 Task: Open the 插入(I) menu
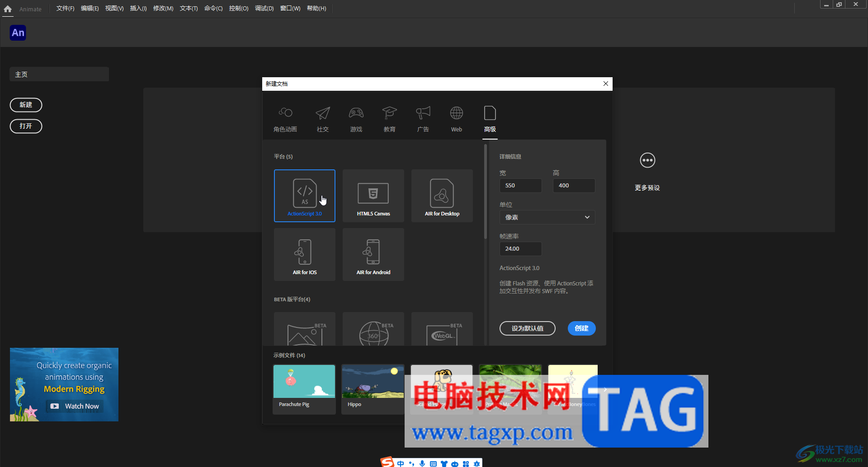138,9
